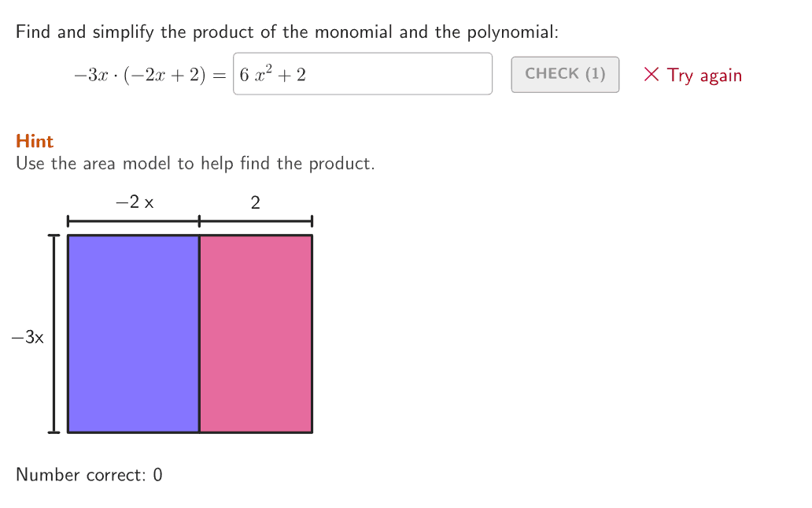Image resolution: width=812 pixels, height=508 pixels.
Task: Click the "Try again" feedback text
Action: pyautogui.click(x=704, y=76)
